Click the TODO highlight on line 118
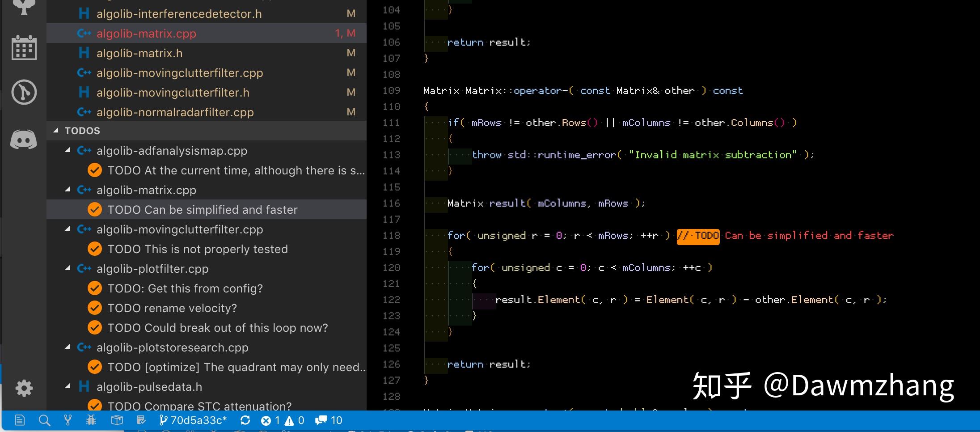980x432 pixels. (x=698, y=236)
